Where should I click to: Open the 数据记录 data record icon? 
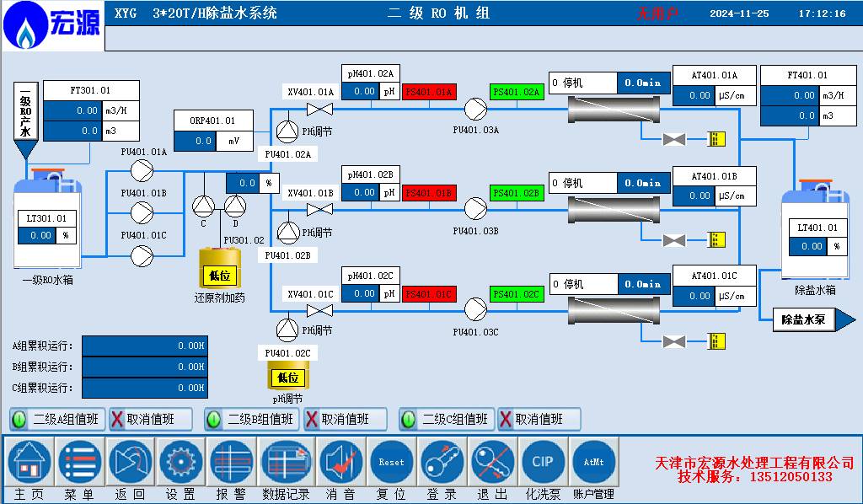(x=286, y=463)
